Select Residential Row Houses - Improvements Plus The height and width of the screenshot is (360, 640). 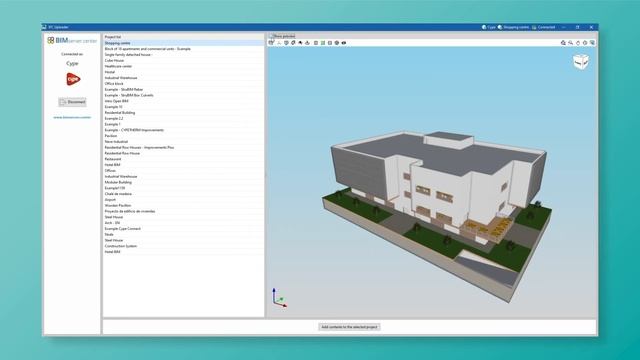coord(184,147)
